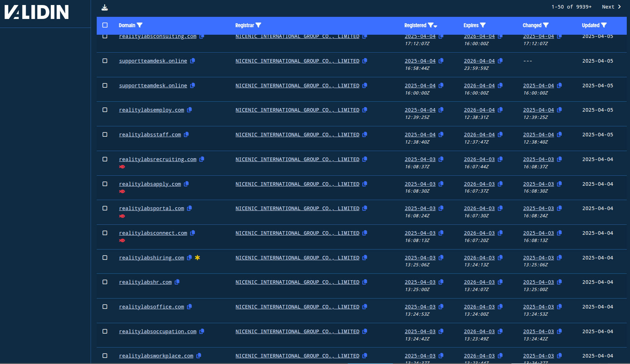The image size is (630, 364).
Task: Copy realitylabsstaff.com domain name
Action: click(186, 135)
